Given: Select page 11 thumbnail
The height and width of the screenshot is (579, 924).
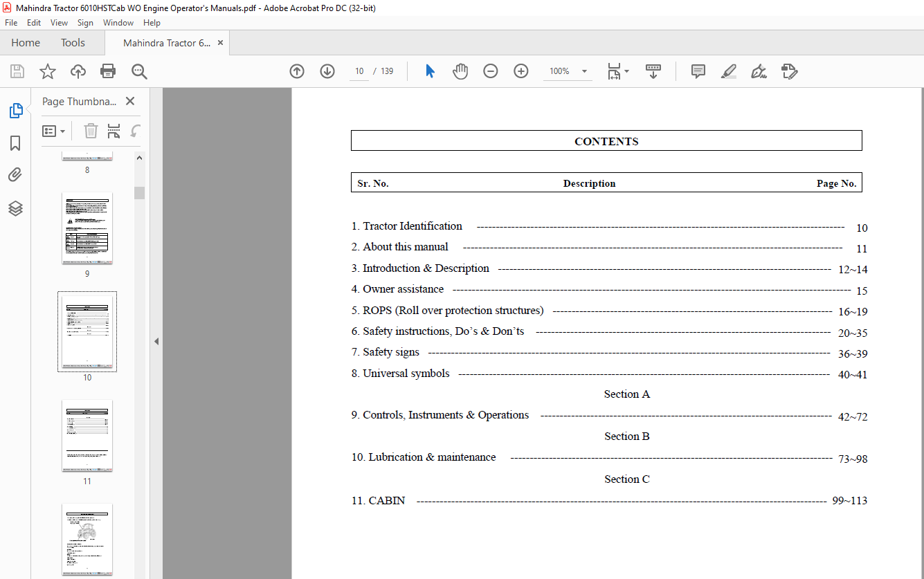Looking at the screenshot, I should [x=87, y=436].
